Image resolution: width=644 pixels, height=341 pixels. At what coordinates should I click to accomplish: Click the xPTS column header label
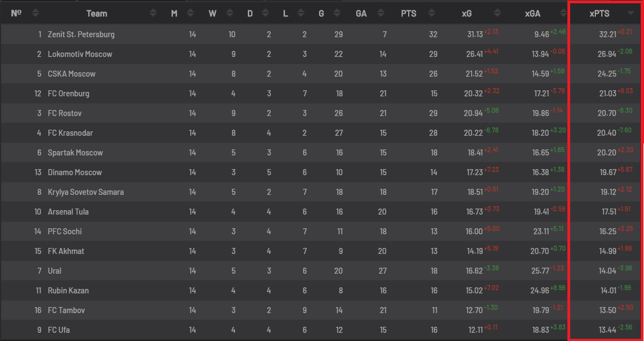[600, 14]
